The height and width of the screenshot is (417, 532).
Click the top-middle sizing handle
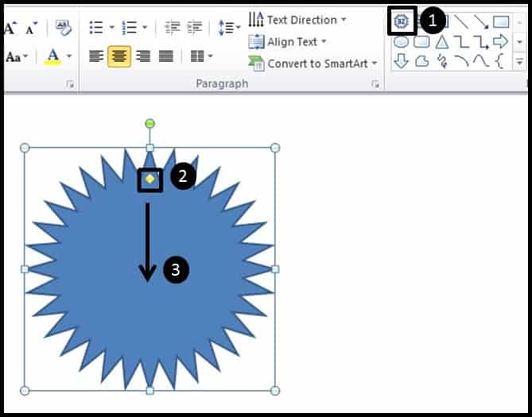pos(150,148)
